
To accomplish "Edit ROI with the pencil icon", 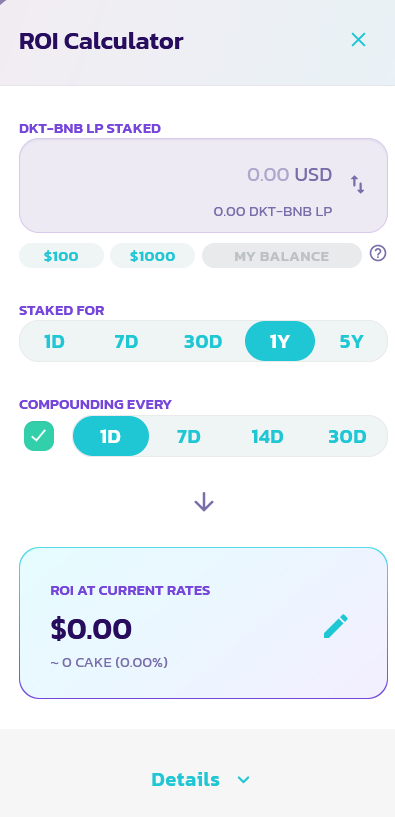I will click(336, 626).
